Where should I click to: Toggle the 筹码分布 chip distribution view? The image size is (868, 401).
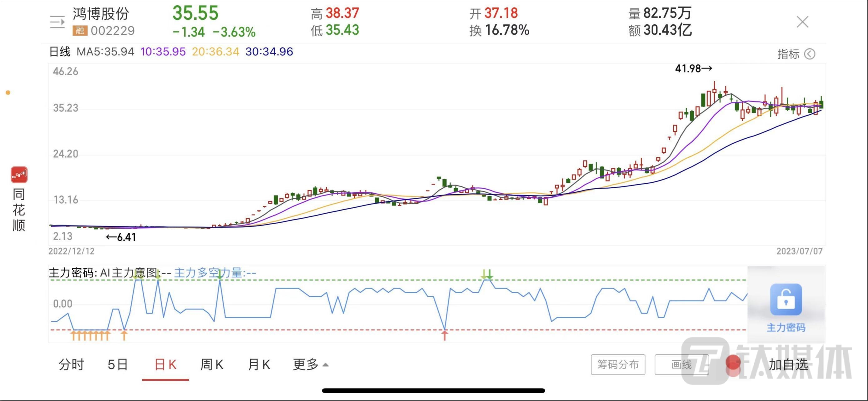[x=618, y=364]
